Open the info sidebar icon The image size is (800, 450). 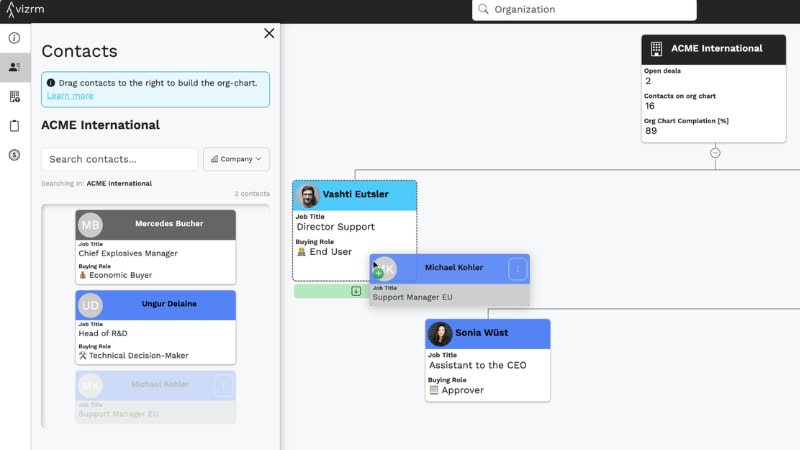(x=14, y=38)
